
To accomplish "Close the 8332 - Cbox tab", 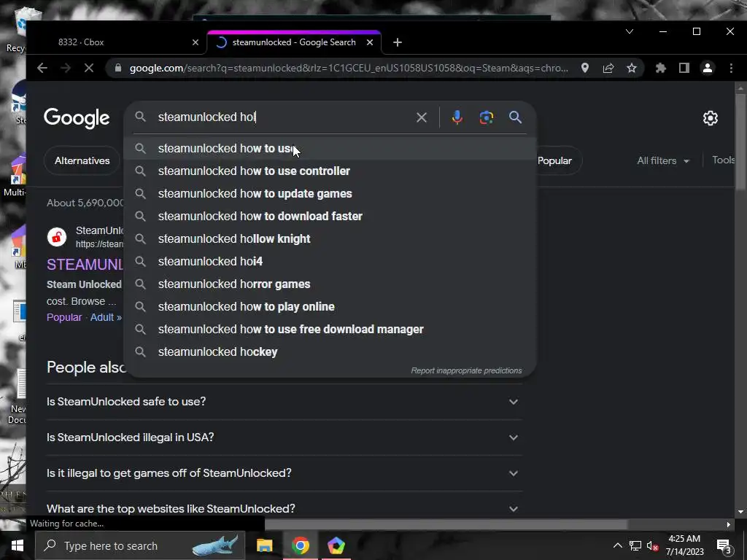I will (x=196, y=42).
